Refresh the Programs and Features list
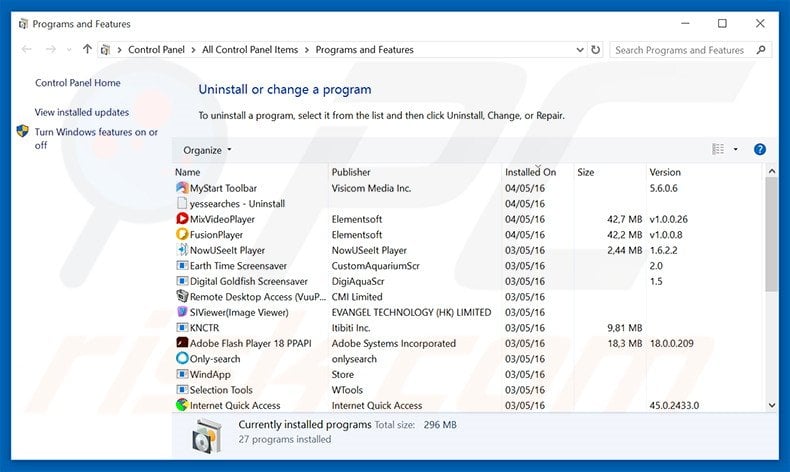The height and width of the screenshot is (472, 790). tap(596, 50)
